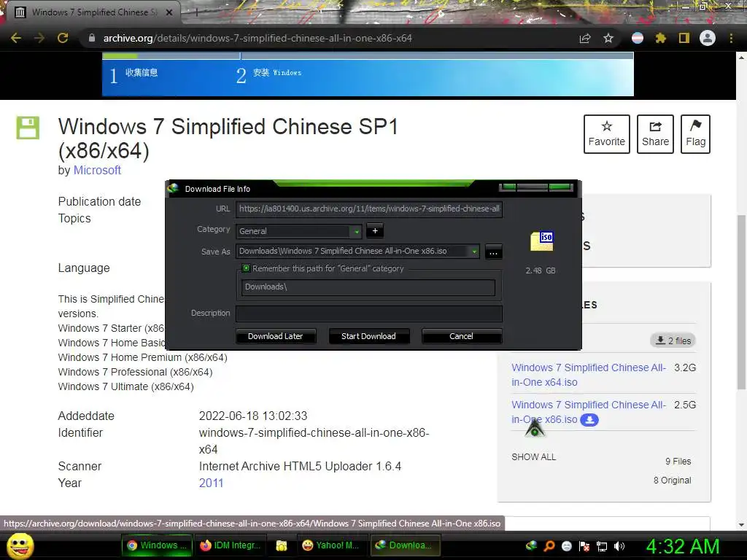
Task: Click the screenshot carousel progress bar
Action: point(368,56)
